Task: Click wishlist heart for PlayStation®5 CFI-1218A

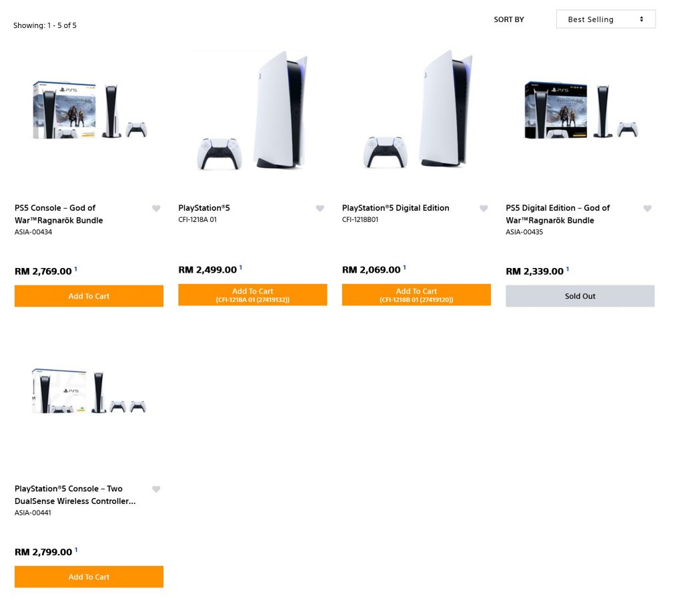Action: pos(319,209)
